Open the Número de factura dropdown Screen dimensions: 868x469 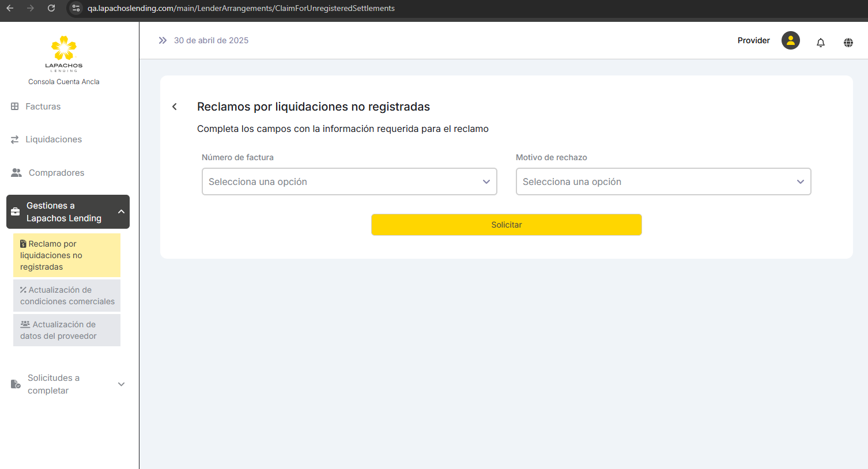click(x=349, y=181)
